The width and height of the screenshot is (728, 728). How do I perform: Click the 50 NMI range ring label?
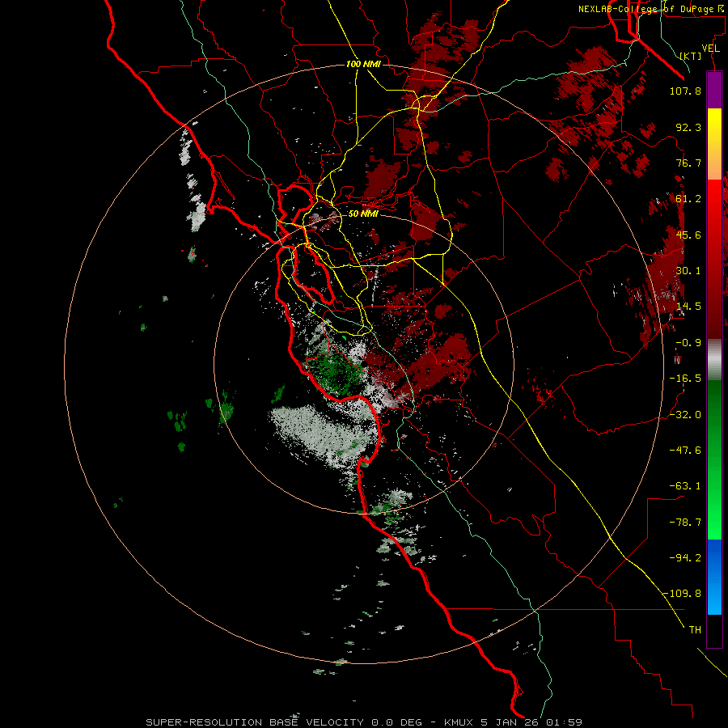coord(363,214)
